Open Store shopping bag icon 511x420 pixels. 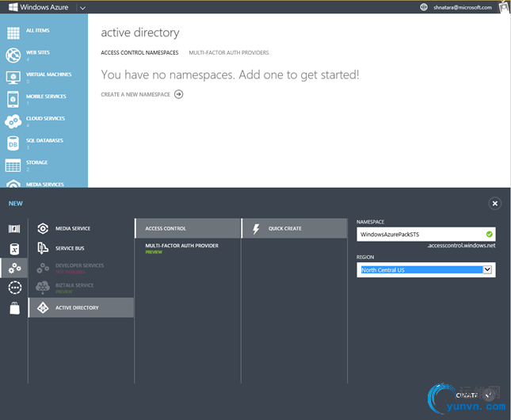coord(15,308)
